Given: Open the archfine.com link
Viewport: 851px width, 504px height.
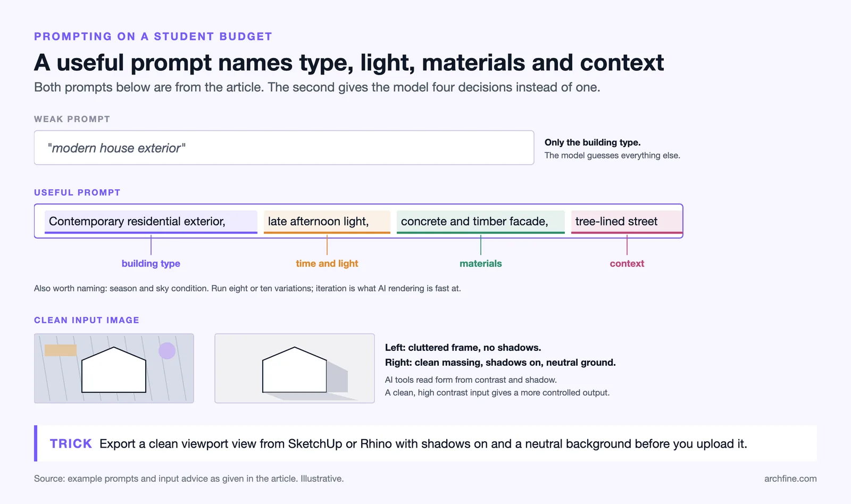Looking at the screenshot, I should click(x=790, y=478).
